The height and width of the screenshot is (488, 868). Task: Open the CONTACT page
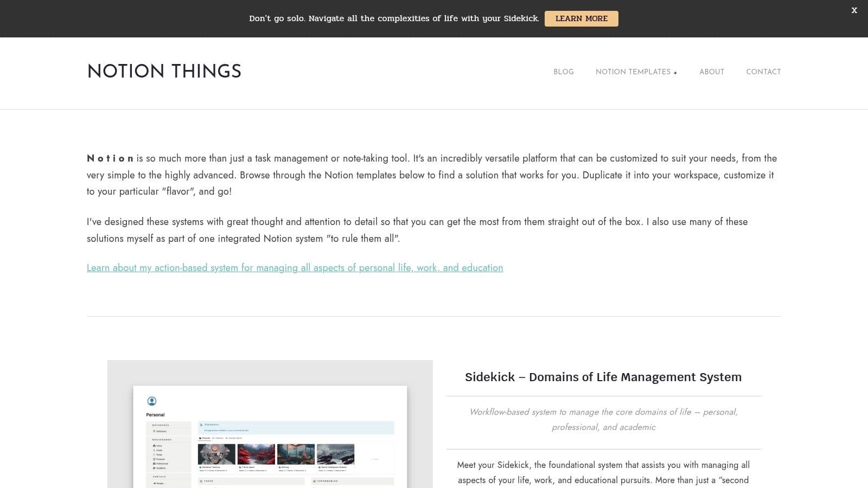pyautogui.click(x=763, y=72)
